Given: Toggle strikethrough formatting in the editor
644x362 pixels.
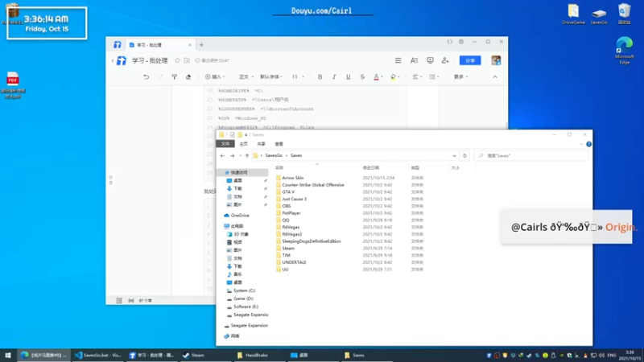Looking at the screenshot, I should 362,76.
